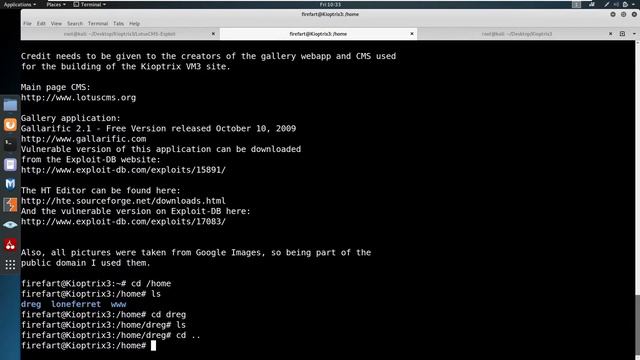Click the pen icon in system tray
Viewport: 640px width, 360px height.
(607, 4)
